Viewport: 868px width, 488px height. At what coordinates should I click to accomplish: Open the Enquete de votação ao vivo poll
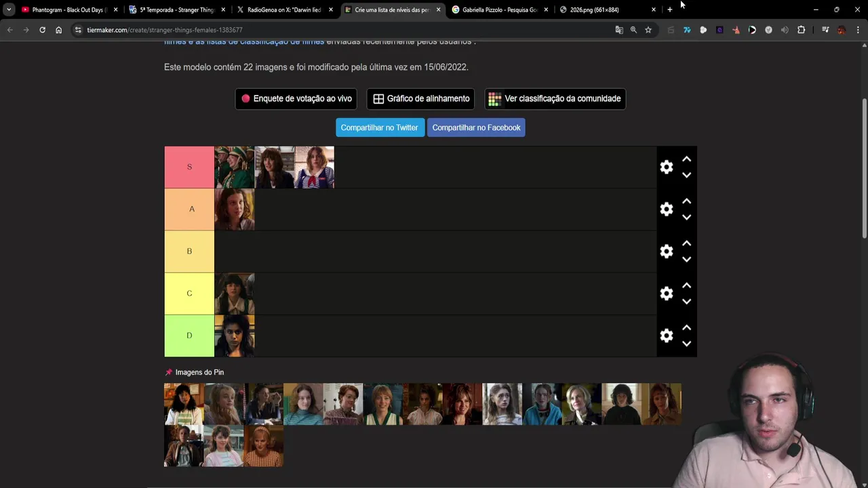tap(296, 98)
